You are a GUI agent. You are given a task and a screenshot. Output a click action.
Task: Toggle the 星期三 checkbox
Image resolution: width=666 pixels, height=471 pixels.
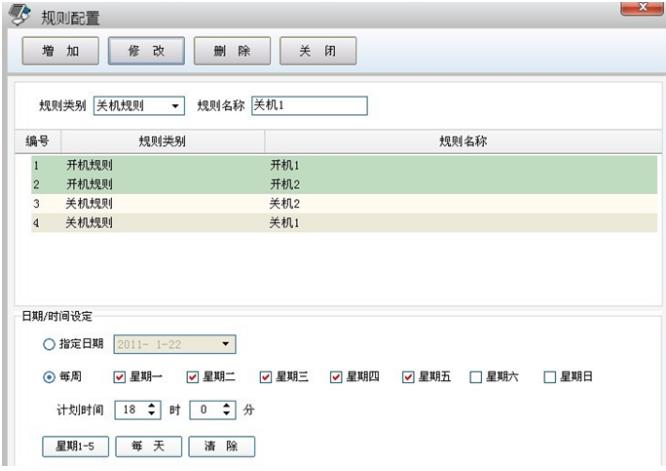coord(265,377)
